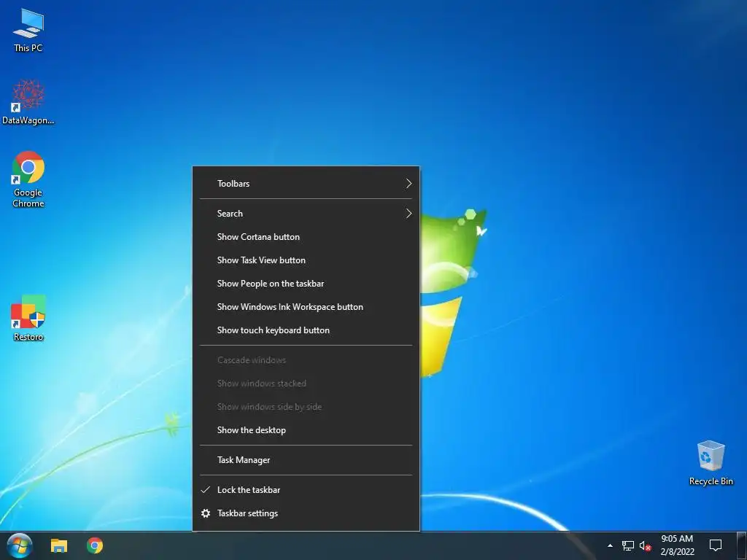Image resolution: width=747 pixels, height=560 pixels.
Task: Select the Recycle Bin icon
Action: point(711,463)
